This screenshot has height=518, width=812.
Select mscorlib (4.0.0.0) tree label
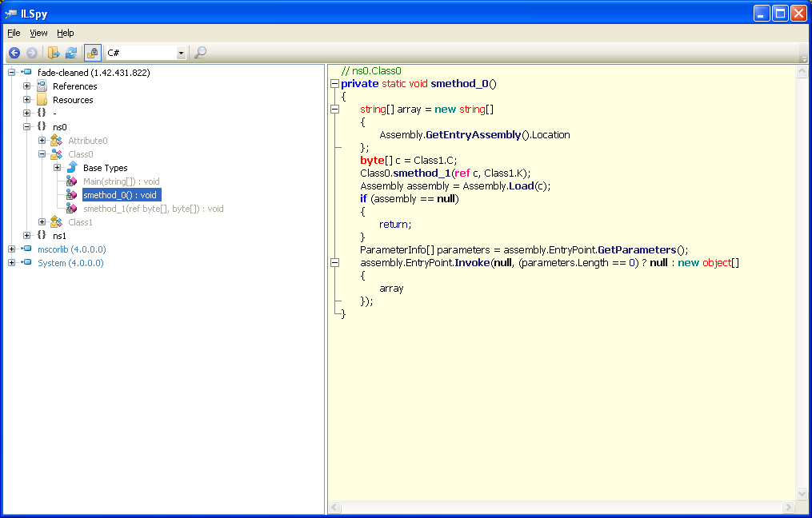pyautogui.click(x=71, y=249)
